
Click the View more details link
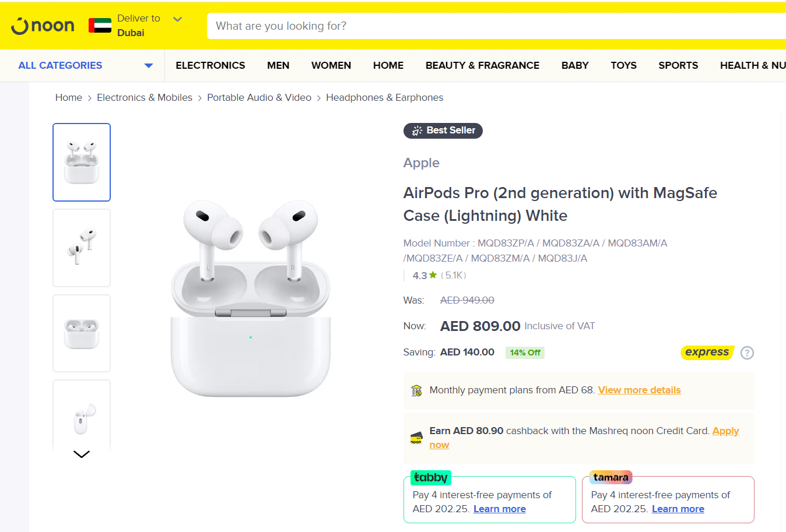pyautogui.click(x=639, y=390)
